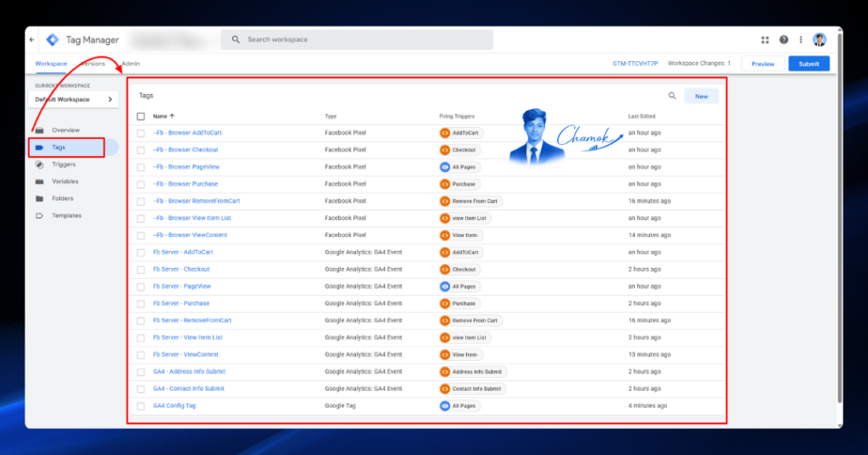Check the box for Fb Server - AddToCart
The image size is (868, 455).
(x=141, y=253)
